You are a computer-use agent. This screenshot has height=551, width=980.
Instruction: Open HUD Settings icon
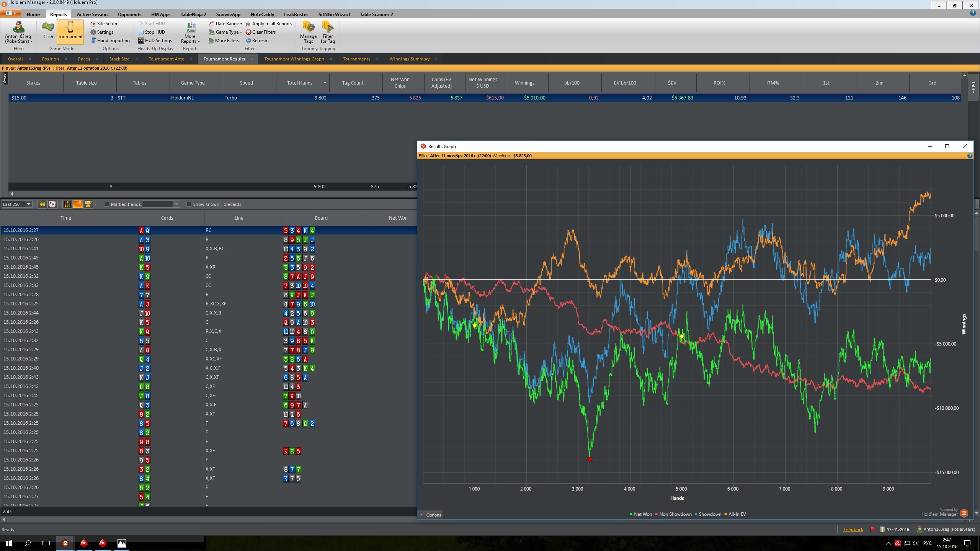[x=141, y=41]
